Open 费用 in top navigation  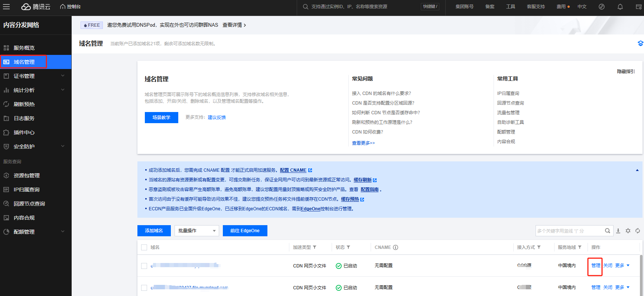click(561, 7)
